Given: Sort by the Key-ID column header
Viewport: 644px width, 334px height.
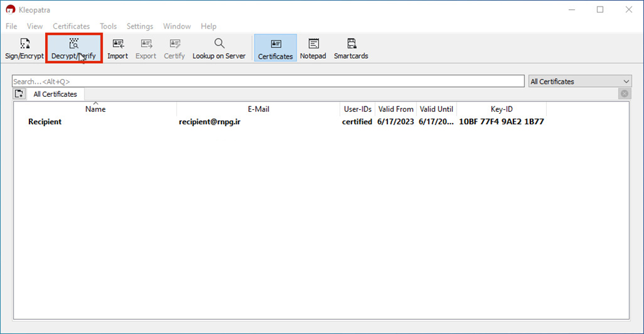Looking at the screenshot, I should [502, 109].
